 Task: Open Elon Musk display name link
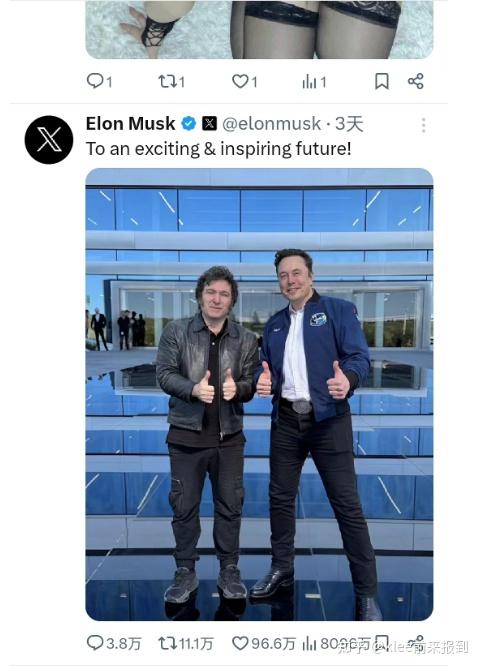(130, 124)
